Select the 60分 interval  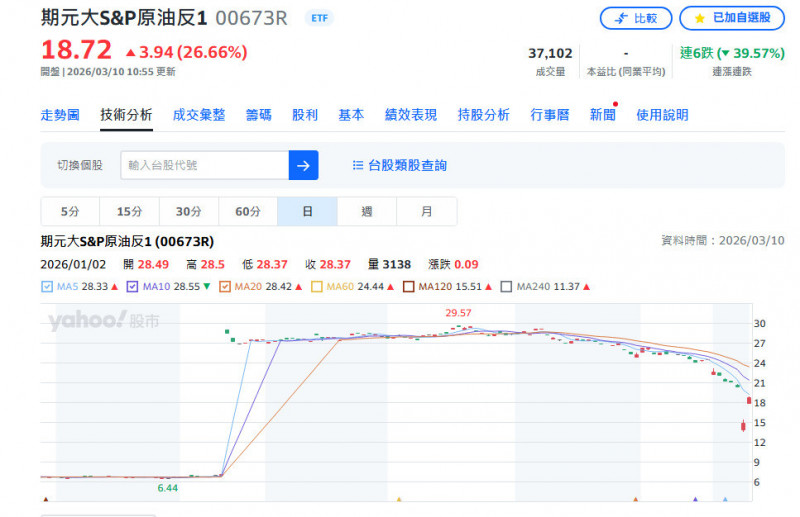247,211
